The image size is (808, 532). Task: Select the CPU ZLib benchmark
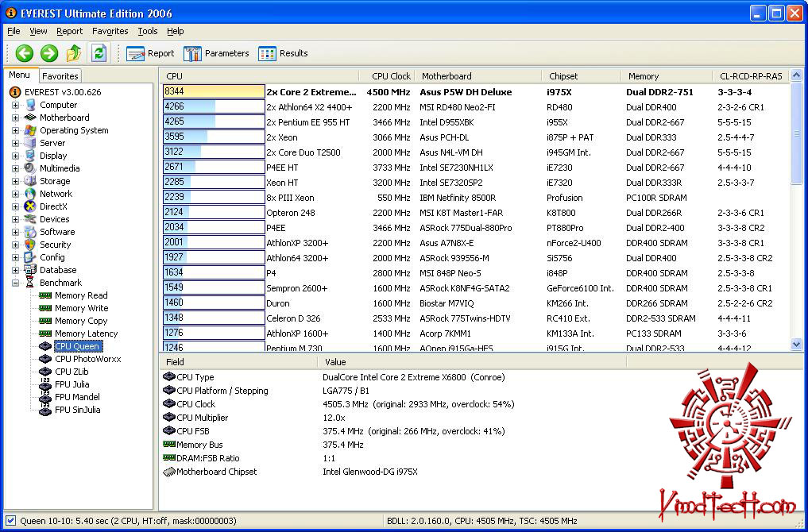point(72,372)
